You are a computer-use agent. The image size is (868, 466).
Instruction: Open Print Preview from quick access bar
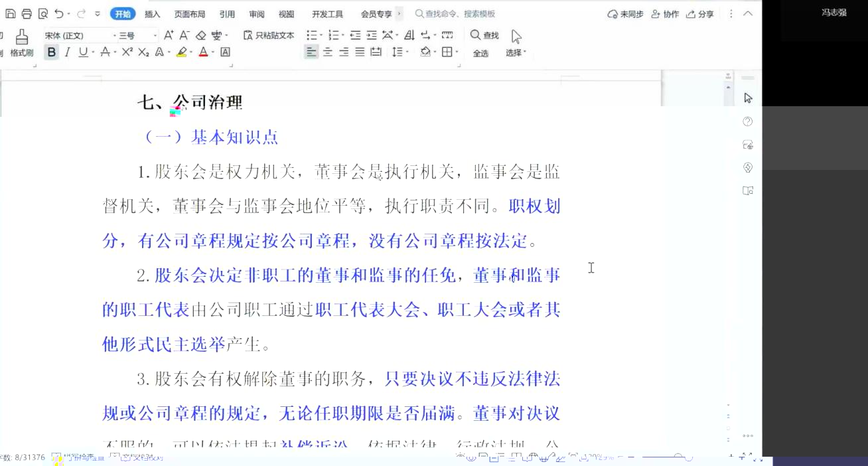click(43, 14)
